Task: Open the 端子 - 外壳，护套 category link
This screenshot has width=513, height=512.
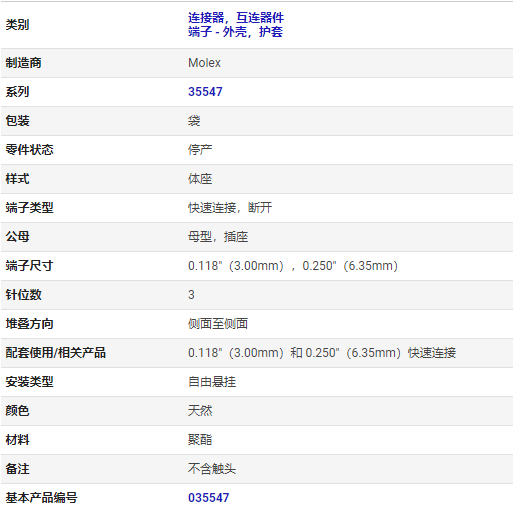Action: point(235,32)
